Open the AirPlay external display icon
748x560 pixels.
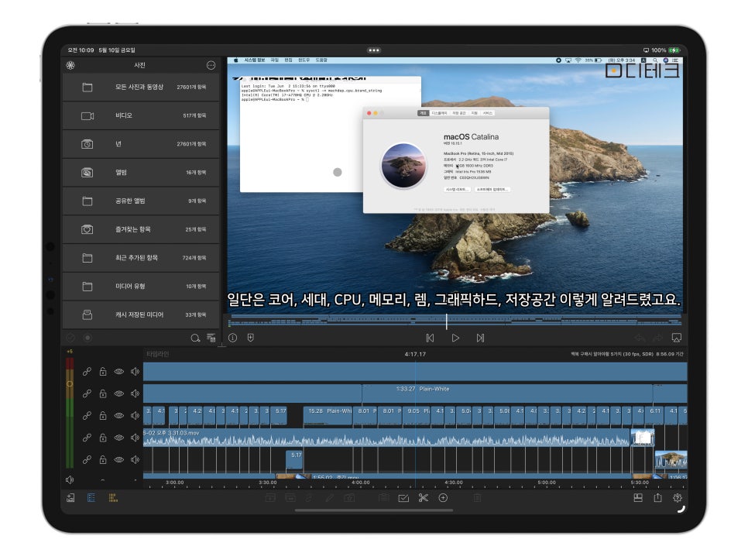pyautogui.click(x=677, y=338)
